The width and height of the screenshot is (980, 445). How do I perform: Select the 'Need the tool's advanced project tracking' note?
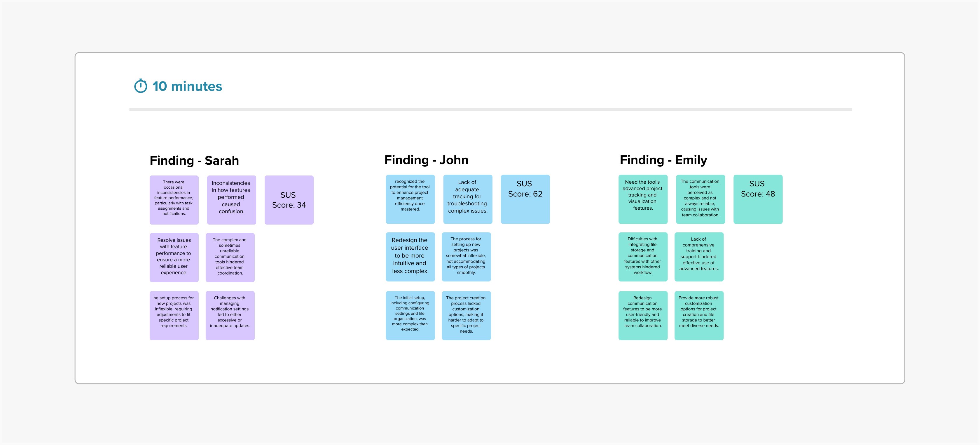642,199
